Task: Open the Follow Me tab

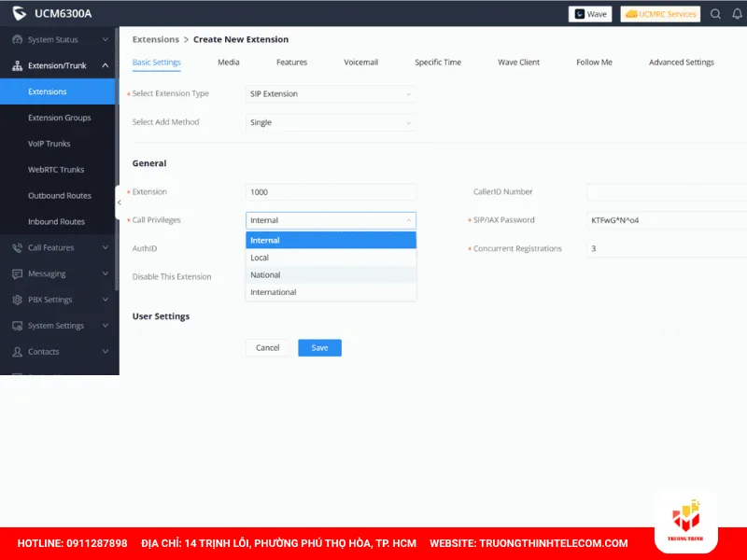Action: pos(594,63)
